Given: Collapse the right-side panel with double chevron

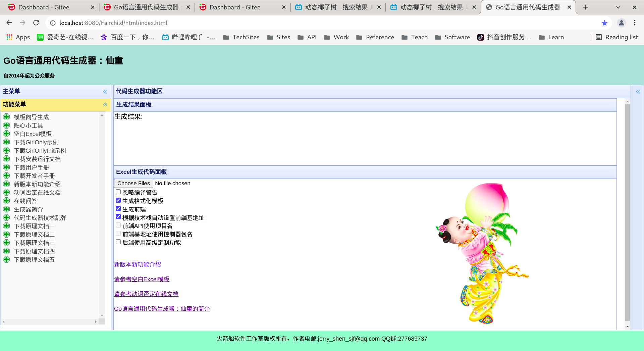Looking at the screenshot, I should tap(638, 92).
